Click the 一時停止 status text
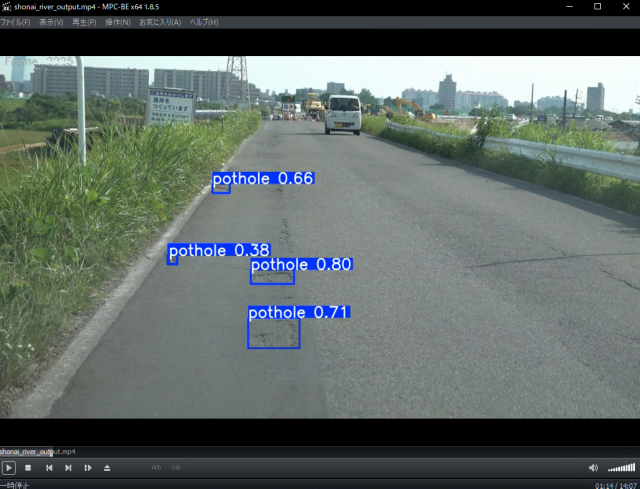Image resolution: width=640 pixels, height=489 pixels. 14,485
